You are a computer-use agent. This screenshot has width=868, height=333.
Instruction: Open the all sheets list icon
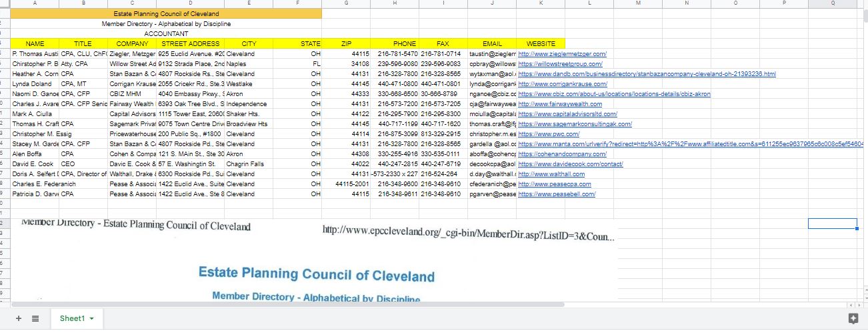[x=35, y=319]
